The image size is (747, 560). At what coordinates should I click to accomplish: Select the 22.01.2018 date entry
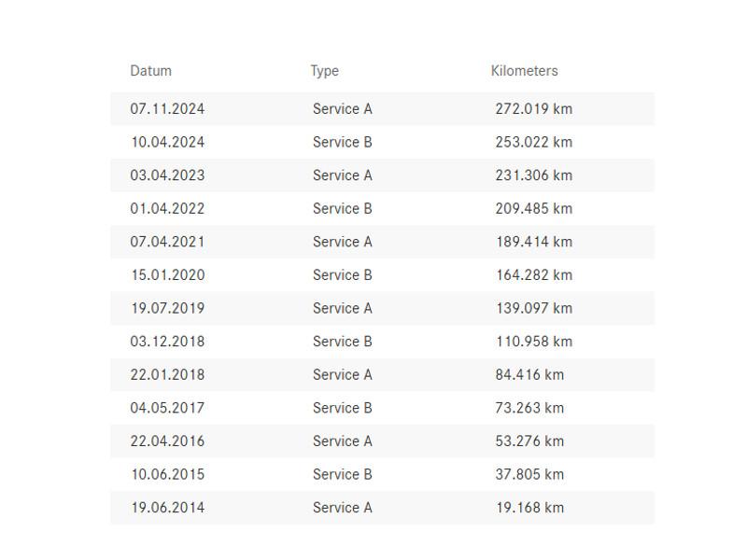click(x=167, y=375)
